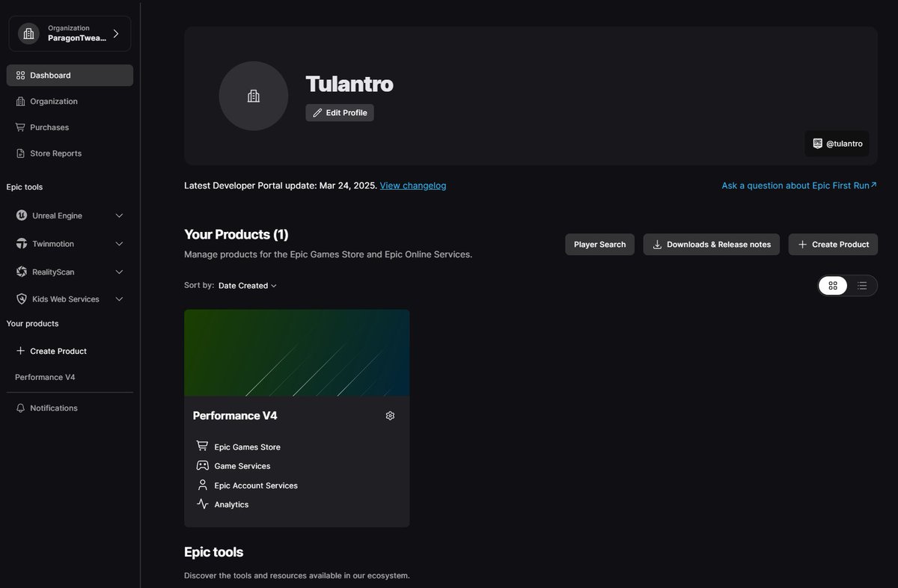Viewport: 898px width, 588px height.
Task: Open Purchases in sidebar
Action: coord(70,127)
